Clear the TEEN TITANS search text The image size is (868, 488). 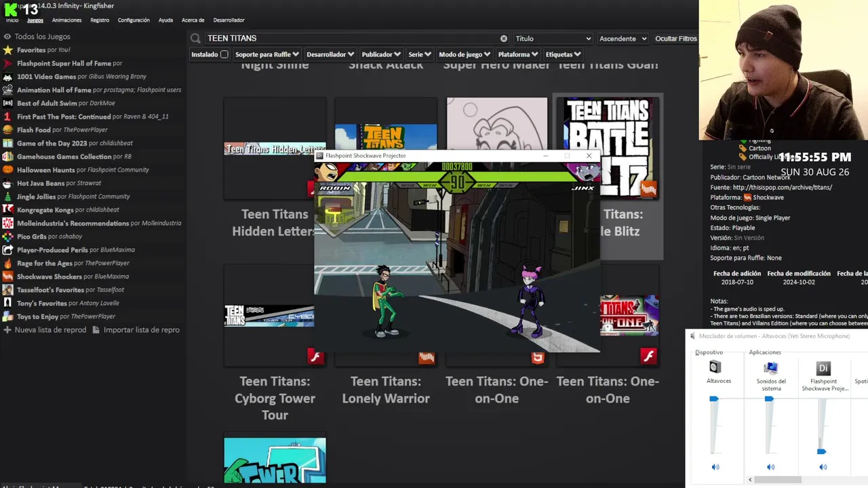click(504, 39)
